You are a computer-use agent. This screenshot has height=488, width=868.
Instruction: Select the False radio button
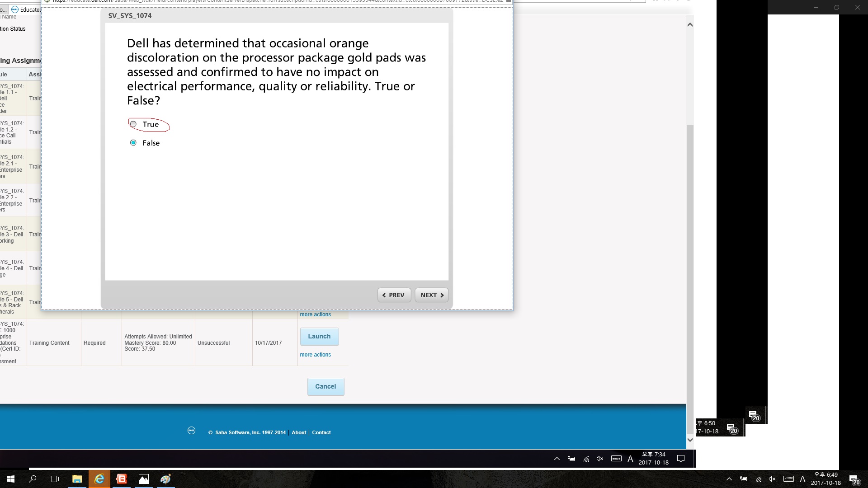(x=133, y=143)
